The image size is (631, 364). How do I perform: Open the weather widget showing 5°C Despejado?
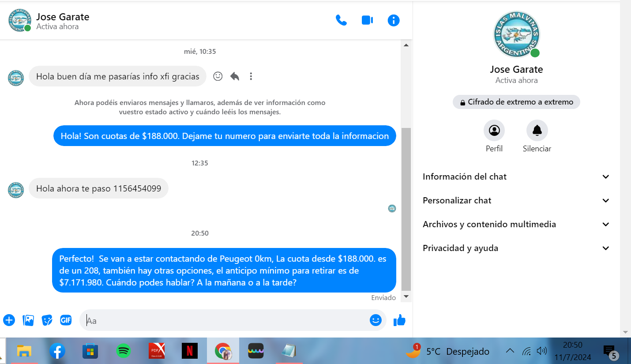pyautogui.click(x=448, y=351)
